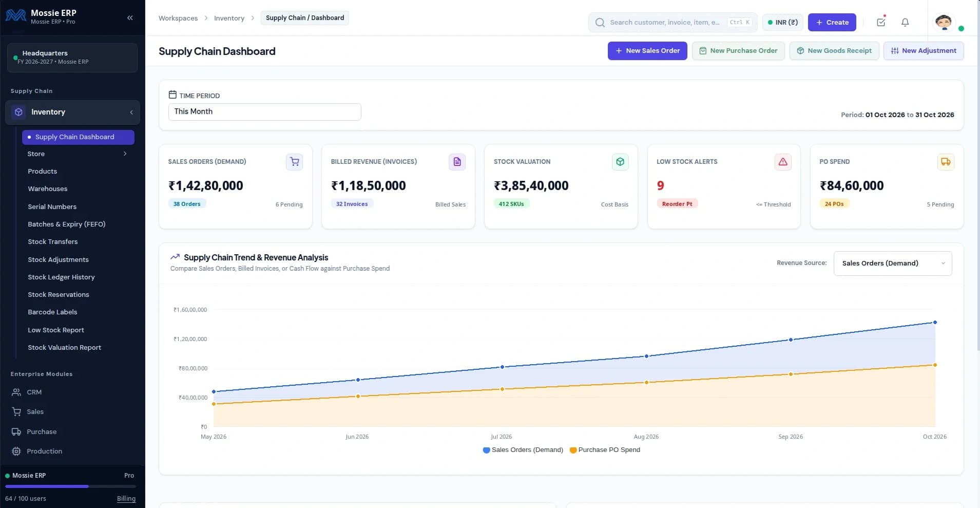Click the 24 POs badge

pyautogui.click(x=834, y=204)
